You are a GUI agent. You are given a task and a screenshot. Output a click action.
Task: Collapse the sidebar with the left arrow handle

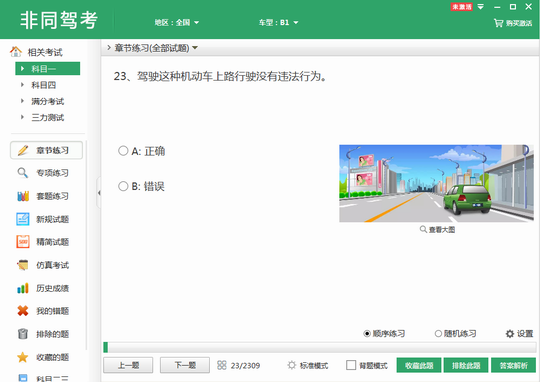(x=99, y=193)
